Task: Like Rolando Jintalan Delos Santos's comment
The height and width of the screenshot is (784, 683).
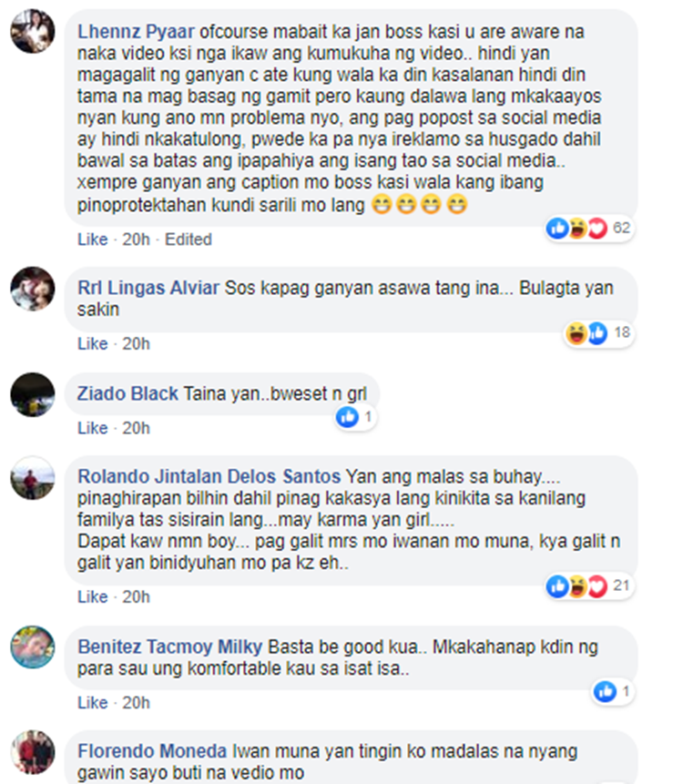Action: [x=93, y=597]
